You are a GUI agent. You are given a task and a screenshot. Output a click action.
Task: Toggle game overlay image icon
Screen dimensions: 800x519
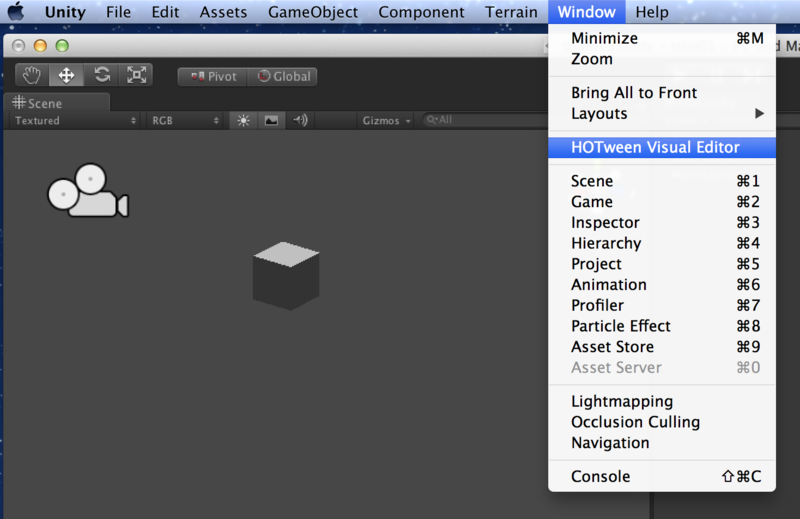pyautogui.click(x=271, y=120)
